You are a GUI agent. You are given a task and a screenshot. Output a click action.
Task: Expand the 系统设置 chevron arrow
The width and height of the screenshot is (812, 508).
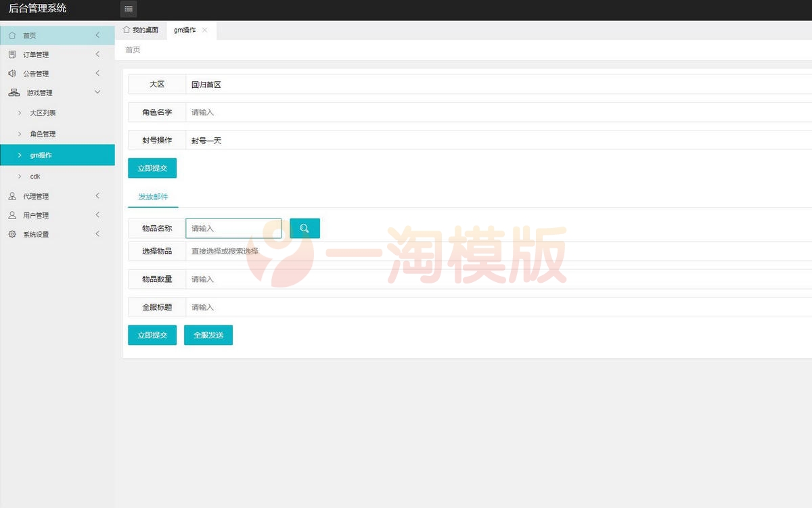[97, 234]
